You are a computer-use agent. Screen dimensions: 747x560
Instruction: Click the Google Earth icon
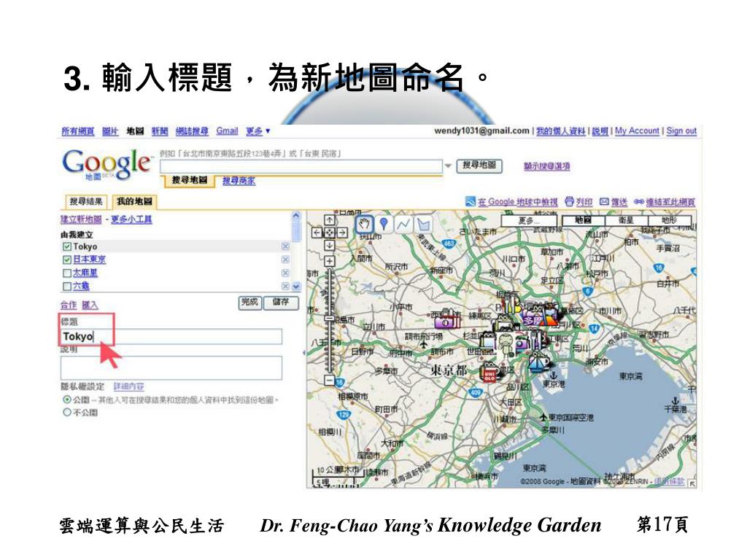click(471, 202)
